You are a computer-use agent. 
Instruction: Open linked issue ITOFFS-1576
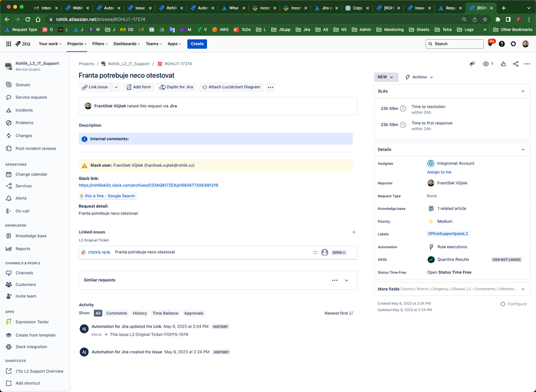99,252
